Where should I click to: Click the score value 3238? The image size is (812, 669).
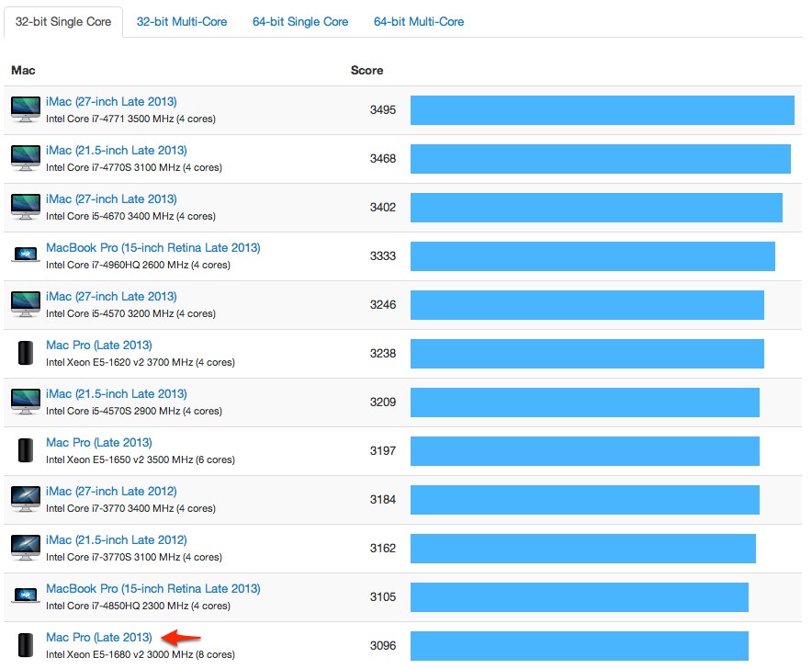[383, 354]
